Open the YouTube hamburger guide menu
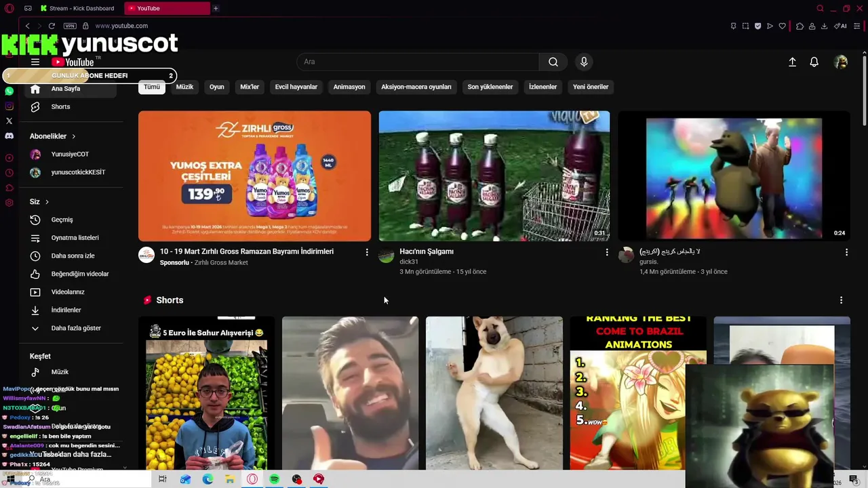Viewport: 868px width, 488px height. pyautogui.click(x=35, y=62)
